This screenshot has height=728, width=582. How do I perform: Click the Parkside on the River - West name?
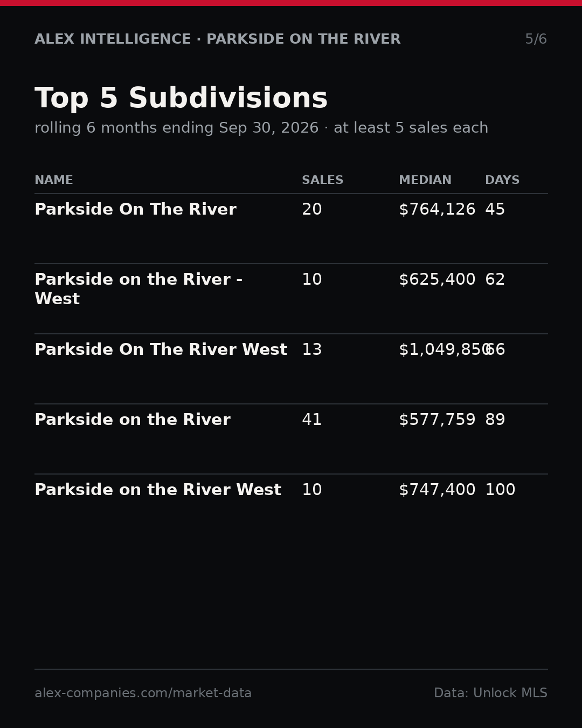[x=138, y=290]
